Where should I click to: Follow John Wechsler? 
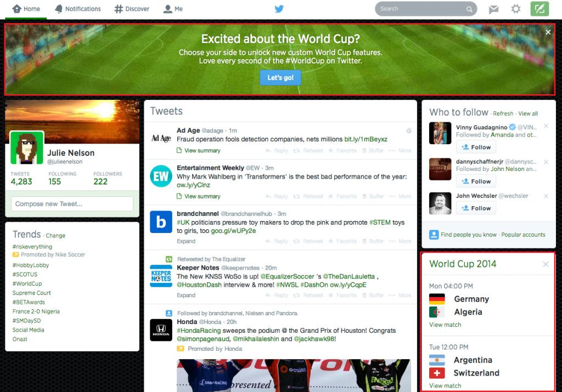476,208
